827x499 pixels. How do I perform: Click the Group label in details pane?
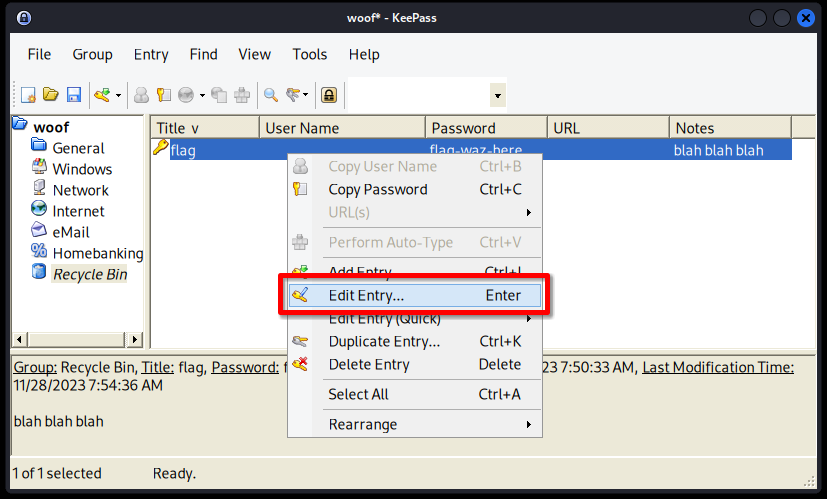tap(35, 367)
